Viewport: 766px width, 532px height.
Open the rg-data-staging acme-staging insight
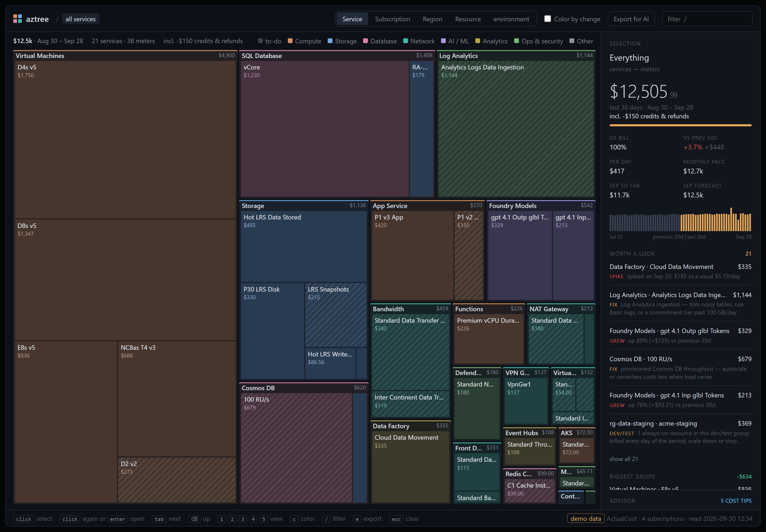[680, 432]
